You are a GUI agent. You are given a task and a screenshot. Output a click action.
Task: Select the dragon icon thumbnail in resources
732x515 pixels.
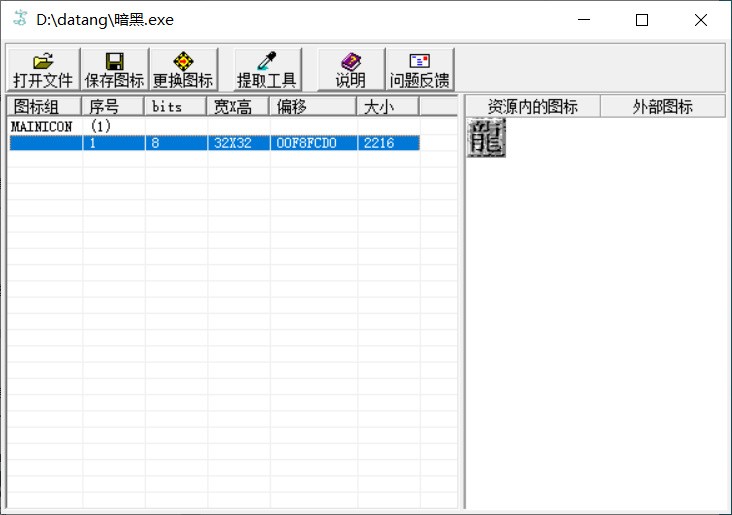coord(486,138)
